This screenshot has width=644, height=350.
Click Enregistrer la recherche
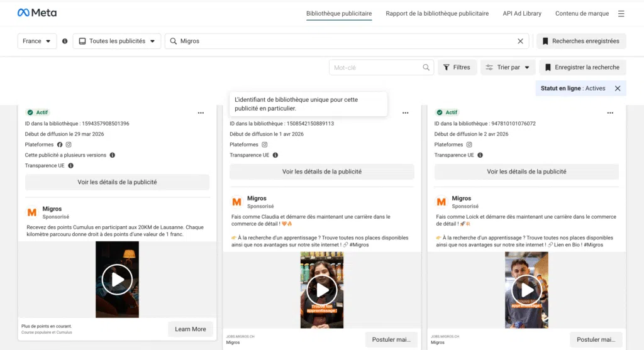pyautogui.click(x=582, y=67)
